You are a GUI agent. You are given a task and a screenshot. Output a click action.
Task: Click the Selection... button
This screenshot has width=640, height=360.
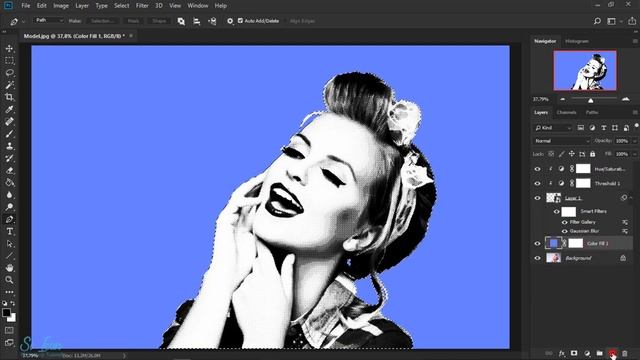[x=102, y=21]
